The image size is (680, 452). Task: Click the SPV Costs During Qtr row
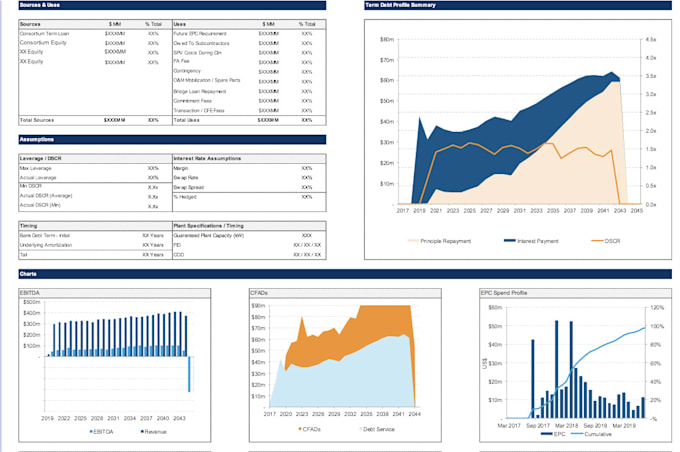(x=249, y=53)
